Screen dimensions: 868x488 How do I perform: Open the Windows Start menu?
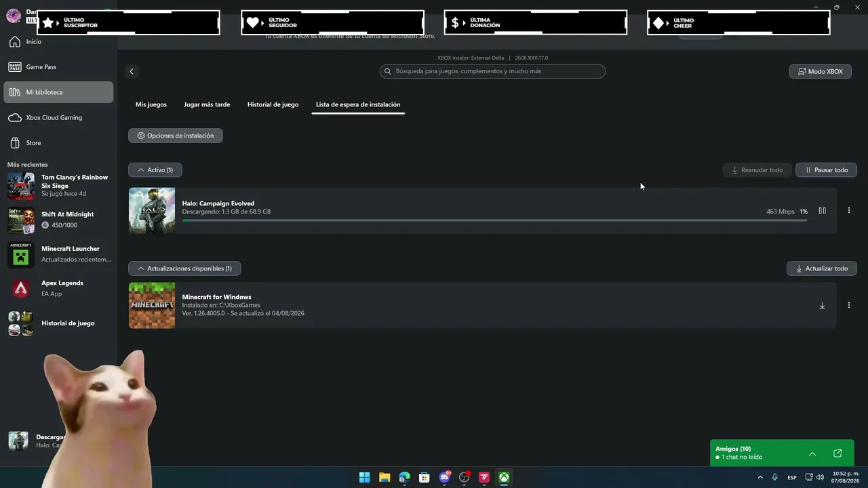364,477
